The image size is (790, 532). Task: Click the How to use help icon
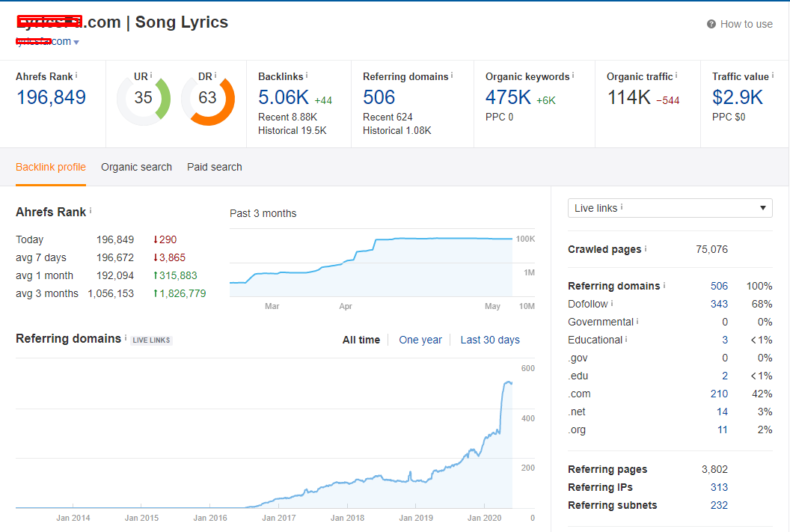point(711,24)
